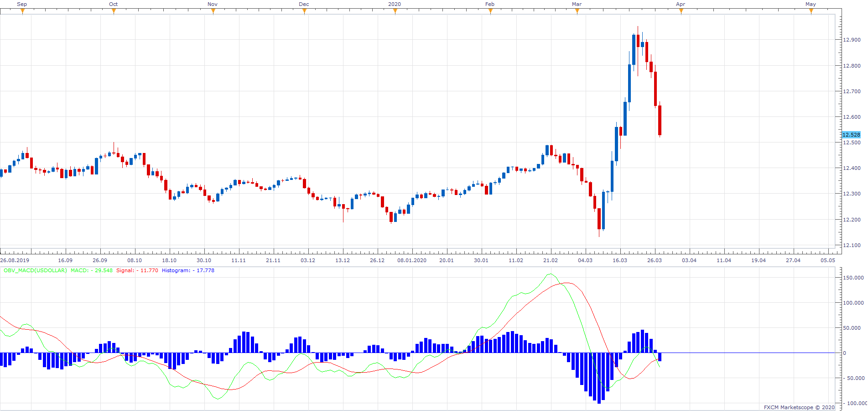Click the May month marker triangle
The width and height of the screenshot is (868, 411).
[x=811, y=11]
